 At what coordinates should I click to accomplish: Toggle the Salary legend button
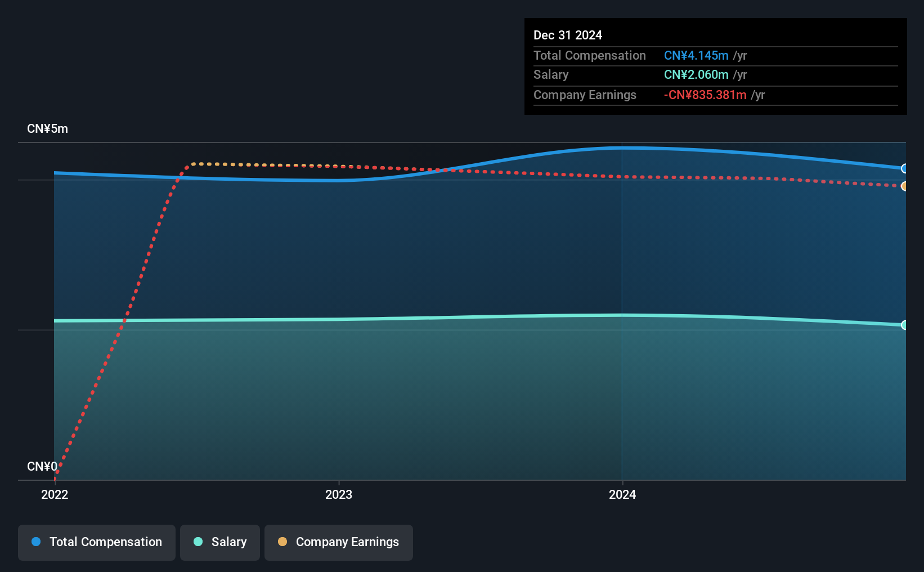(x=220, y=542)
